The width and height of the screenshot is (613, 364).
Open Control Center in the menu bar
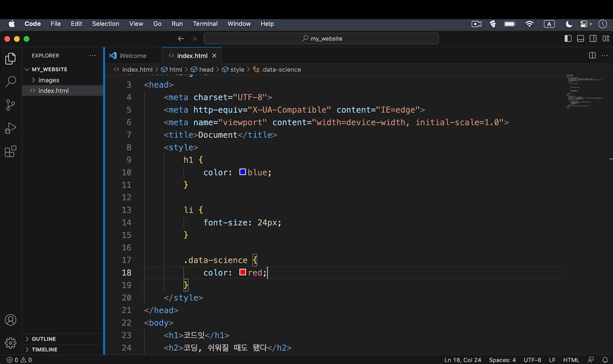pyautogui.click(x=584, y=24)
